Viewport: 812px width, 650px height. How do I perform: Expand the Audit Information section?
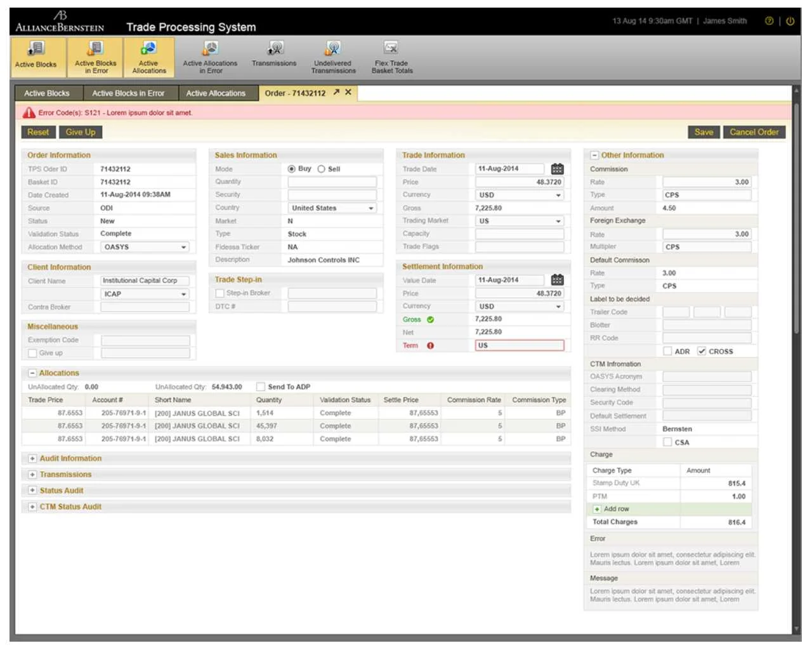(32, 458)
